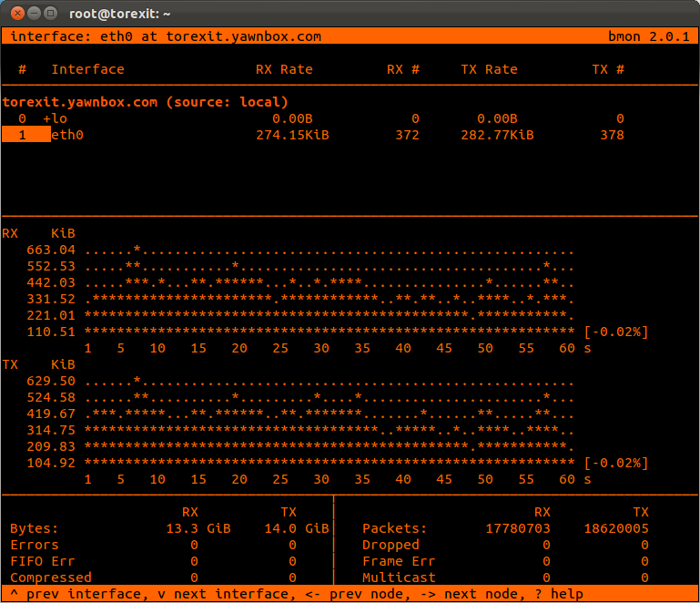The width and height of the screenshot is (700, 603).
Task: Click the TX graph 104.92 scale value
Action: tap(51, 463)
